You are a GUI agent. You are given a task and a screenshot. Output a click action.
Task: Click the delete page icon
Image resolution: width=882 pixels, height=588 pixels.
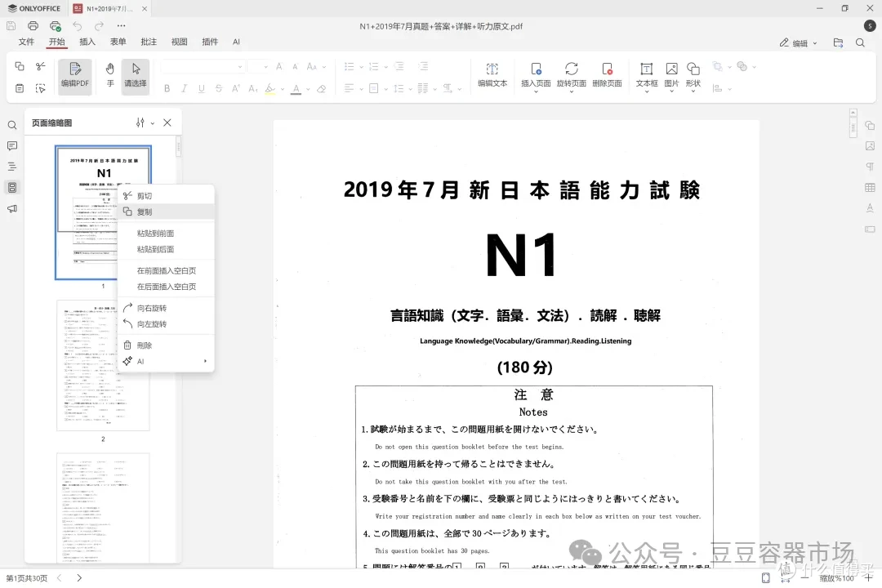pos(607,75)
